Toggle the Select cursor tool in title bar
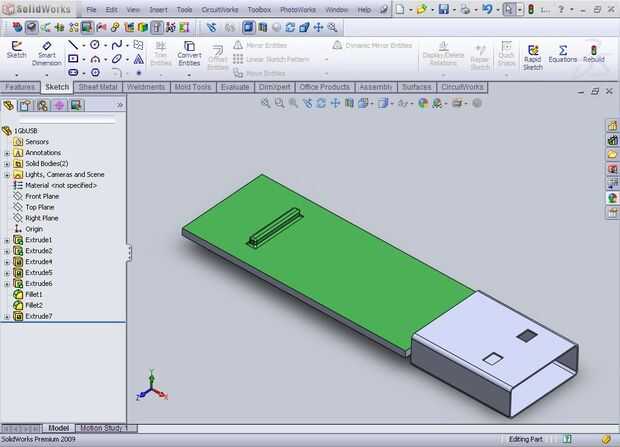Screen dimensions: 620x447 click(508, 9)
